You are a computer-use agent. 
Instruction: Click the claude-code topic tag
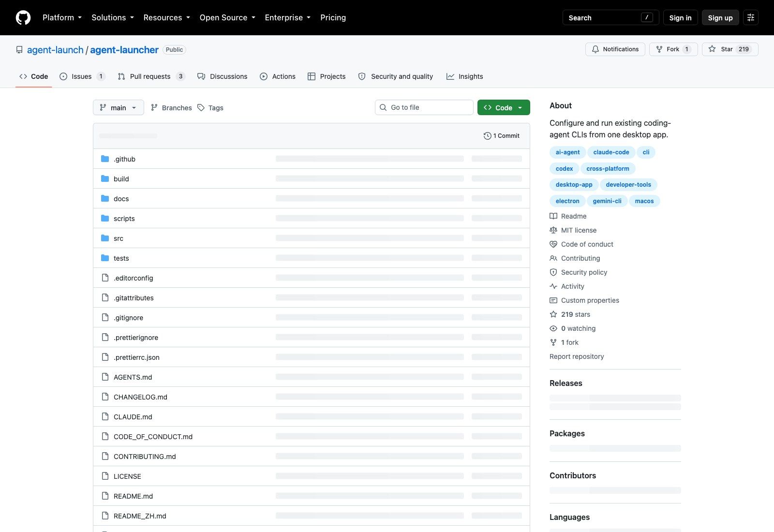(611, 152)
